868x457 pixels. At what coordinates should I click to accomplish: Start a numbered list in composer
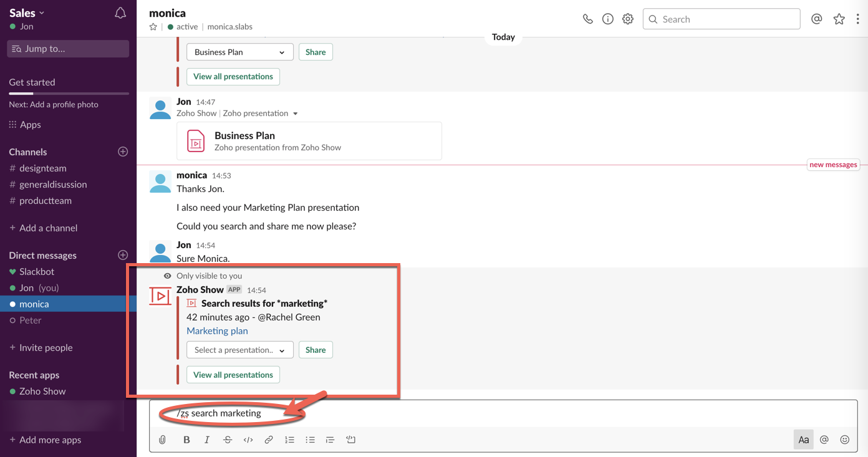[x=289, y=440]
